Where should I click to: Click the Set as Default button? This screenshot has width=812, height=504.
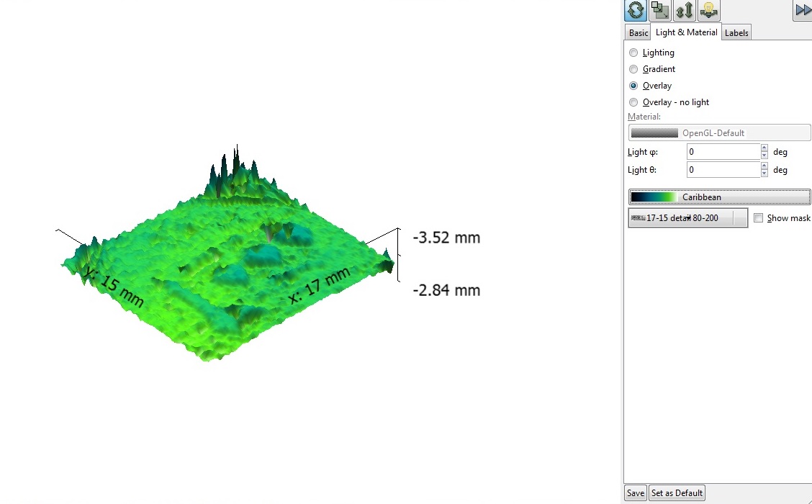coord(677,492)
